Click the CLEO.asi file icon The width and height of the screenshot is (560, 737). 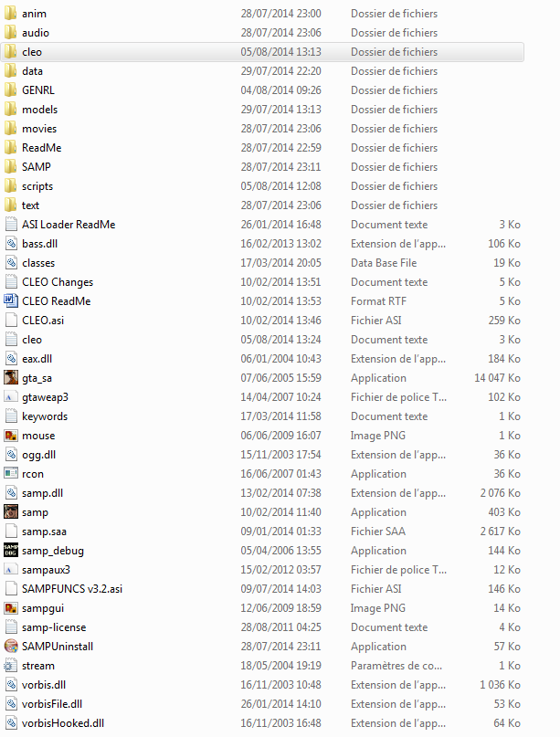pyautogui.click(x=11, y=320)
